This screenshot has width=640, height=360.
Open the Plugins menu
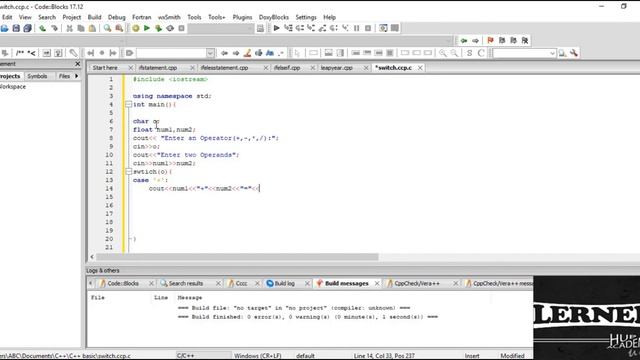[242, 17]
